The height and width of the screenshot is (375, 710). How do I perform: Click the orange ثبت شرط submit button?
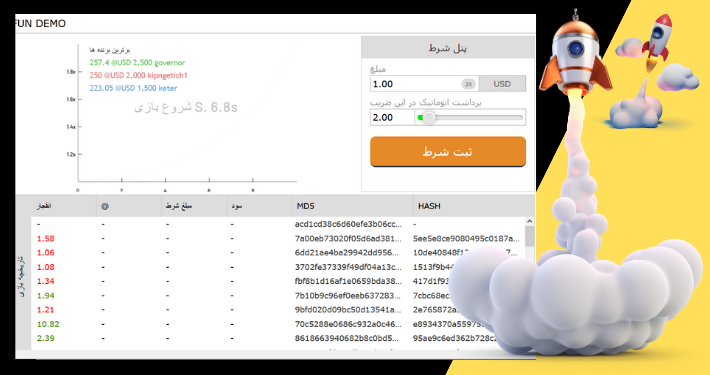pos(448,152)
